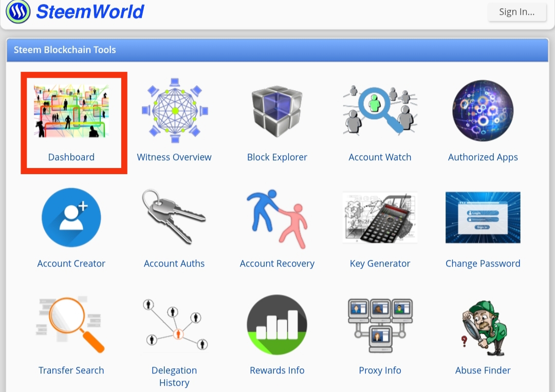Follow the Proxy Info text link
This screenshot has width=555, height=392.
tap(380, 370)
